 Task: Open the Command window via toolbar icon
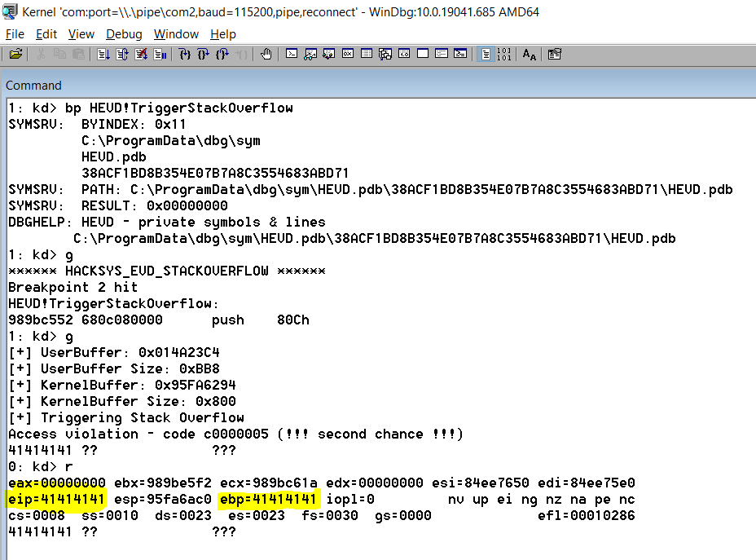click(291, 54)
